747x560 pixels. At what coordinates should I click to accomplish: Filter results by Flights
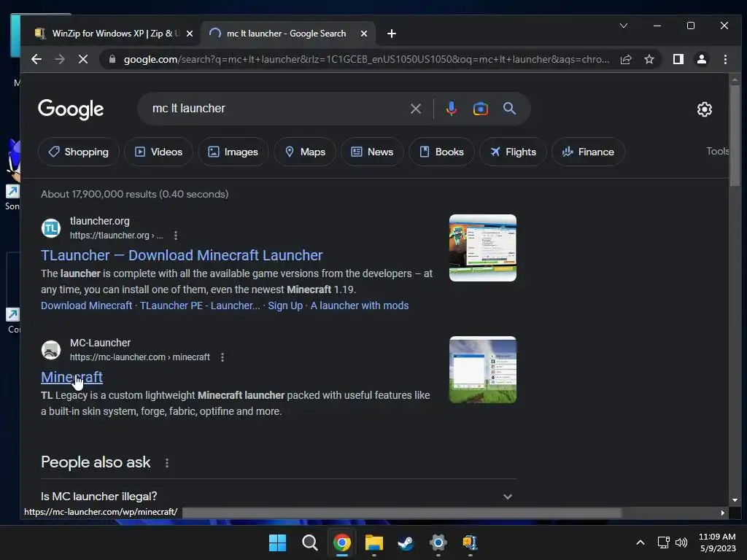coord(513,152)
